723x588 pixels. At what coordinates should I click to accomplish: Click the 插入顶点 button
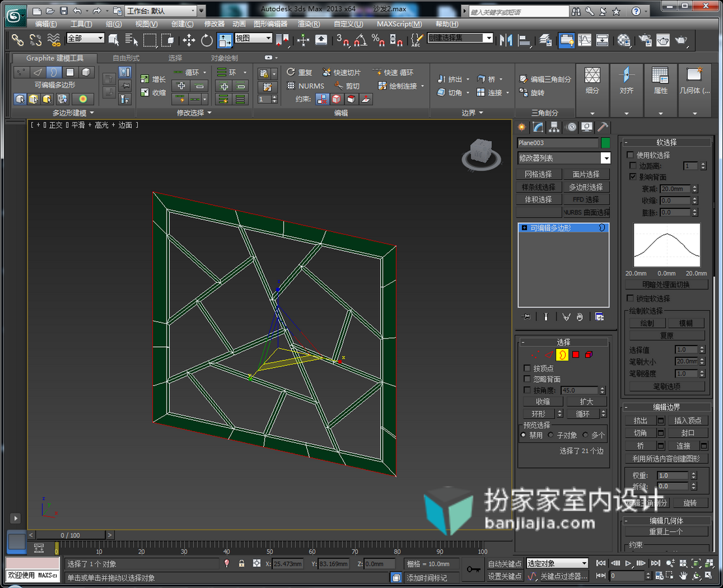(x=688, y=421)
